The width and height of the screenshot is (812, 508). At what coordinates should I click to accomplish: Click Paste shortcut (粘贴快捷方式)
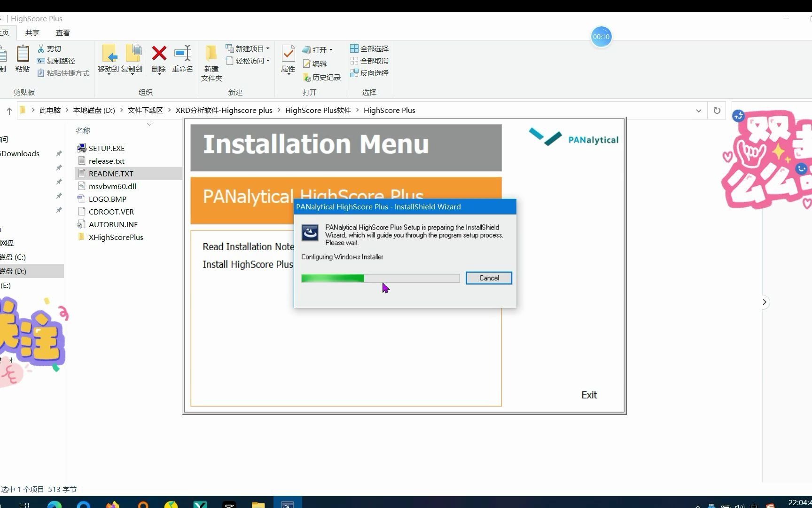pos(63,73)
